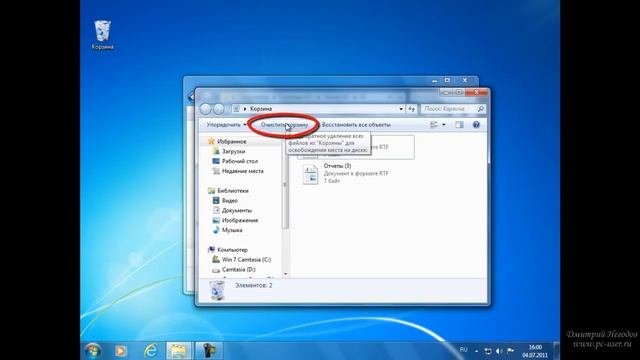
Task: Minimize the background window
Action: 434,81
